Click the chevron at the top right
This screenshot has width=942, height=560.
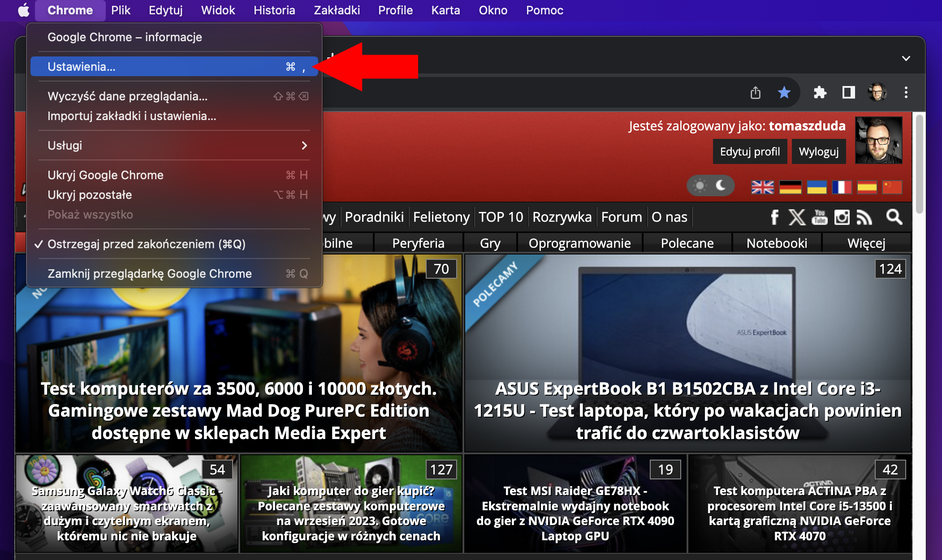coord(906,59)
